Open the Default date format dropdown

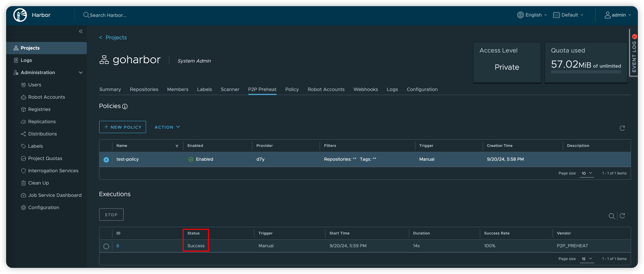(568, 15)
